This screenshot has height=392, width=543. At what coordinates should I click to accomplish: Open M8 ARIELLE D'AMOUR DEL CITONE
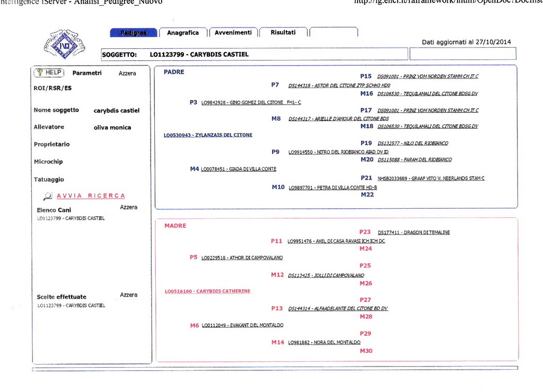point(339,119)
